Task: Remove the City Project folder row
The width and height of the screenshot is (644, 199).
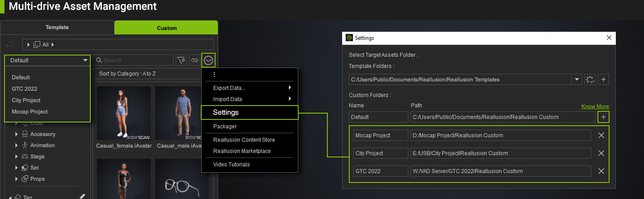Action: [601, 153]
